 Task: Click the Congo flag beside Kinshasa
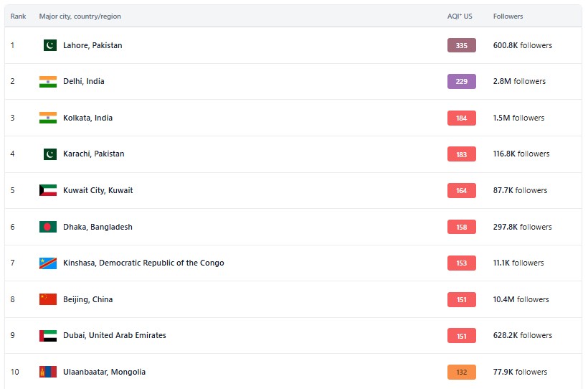(x=48, y=263)
